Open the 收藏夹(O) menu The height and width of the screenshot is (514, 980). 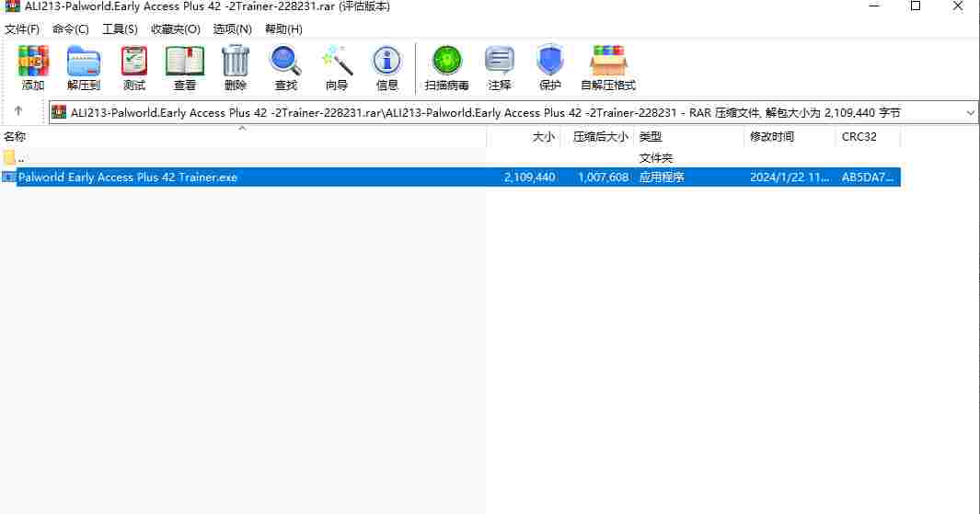(176, 29)
